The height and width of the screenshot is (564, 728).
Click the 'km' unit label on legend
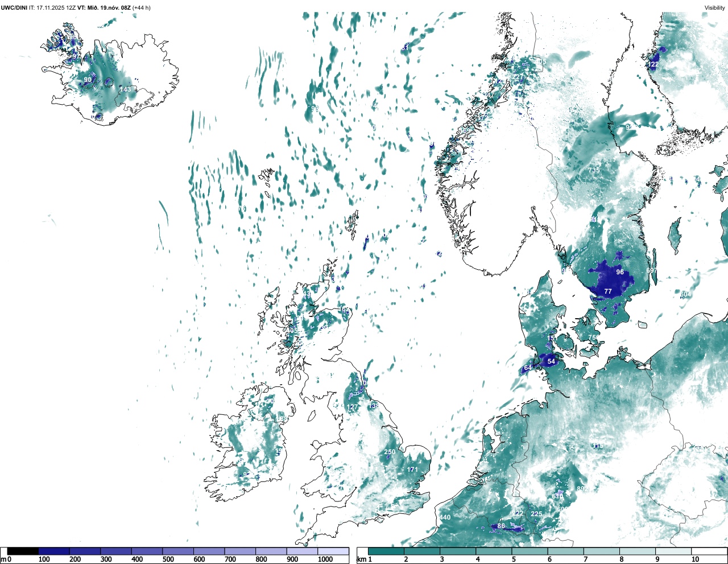361,559
